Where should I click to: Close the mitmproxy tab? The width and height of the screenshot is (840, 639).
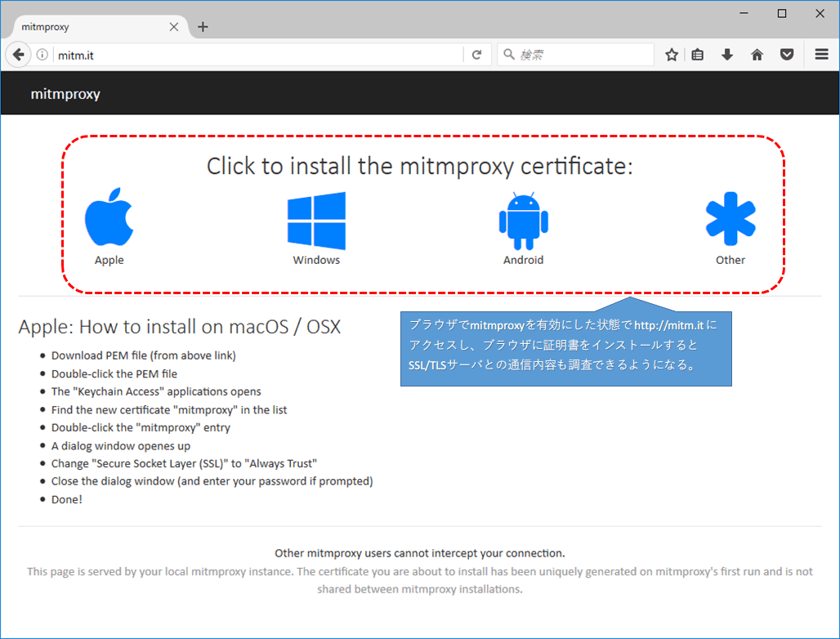(173, 27)
